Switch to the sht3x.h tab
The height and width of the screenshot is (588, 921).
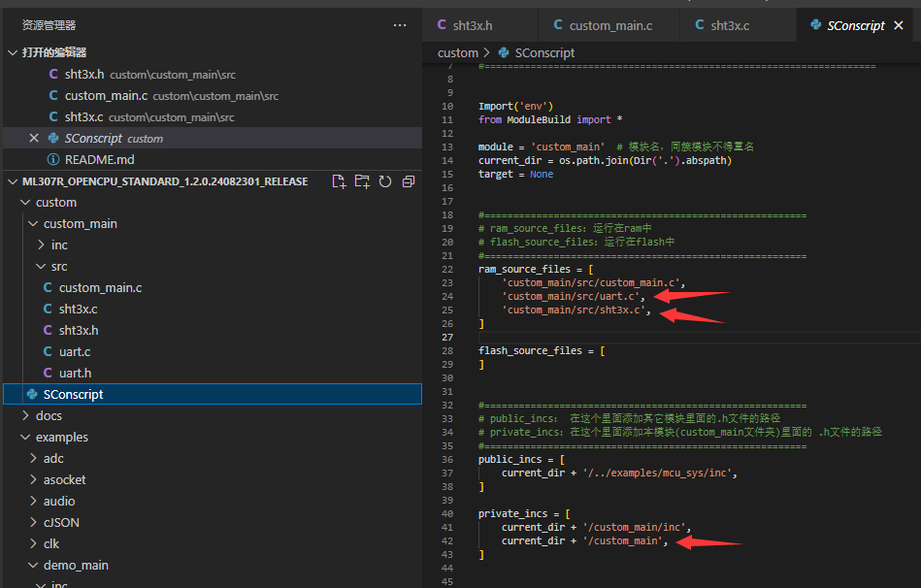coord(479,25)
